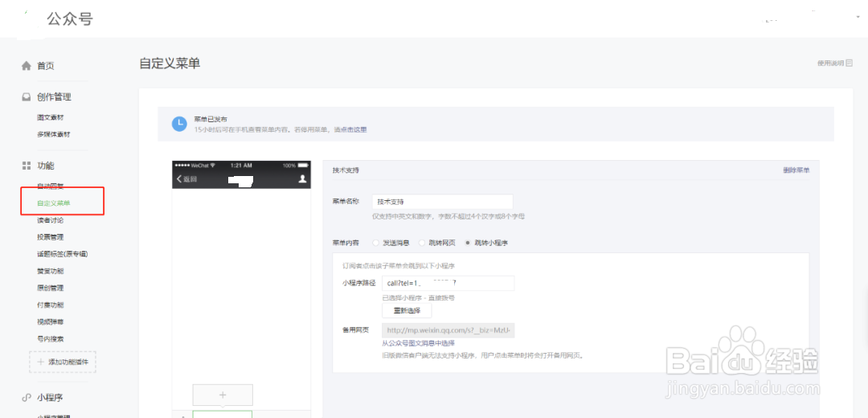Click the 小程序 link icon
This screenshot has height=418, width=868.
click(x=26, y=398)
